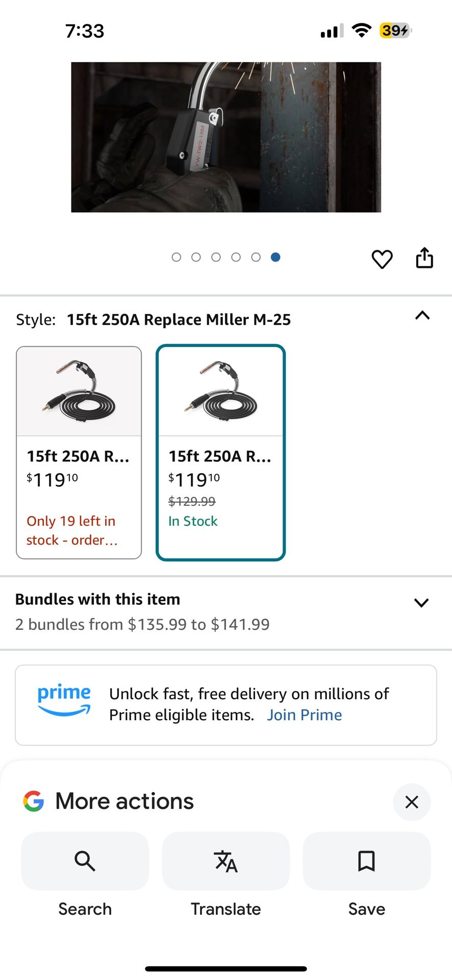Tap the crossed-out $129.99 list price
Screen dimensions: 452x980
[192, 501]
